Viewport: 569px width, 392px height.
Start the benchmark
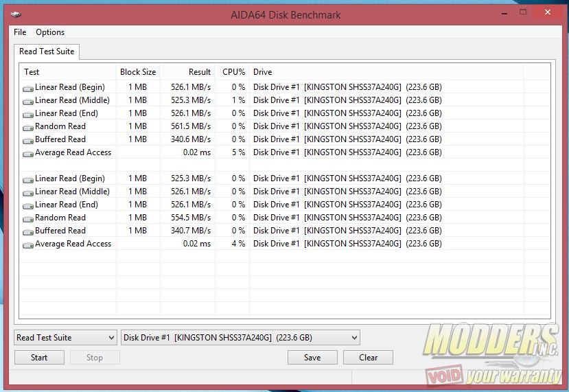(39, 358)
